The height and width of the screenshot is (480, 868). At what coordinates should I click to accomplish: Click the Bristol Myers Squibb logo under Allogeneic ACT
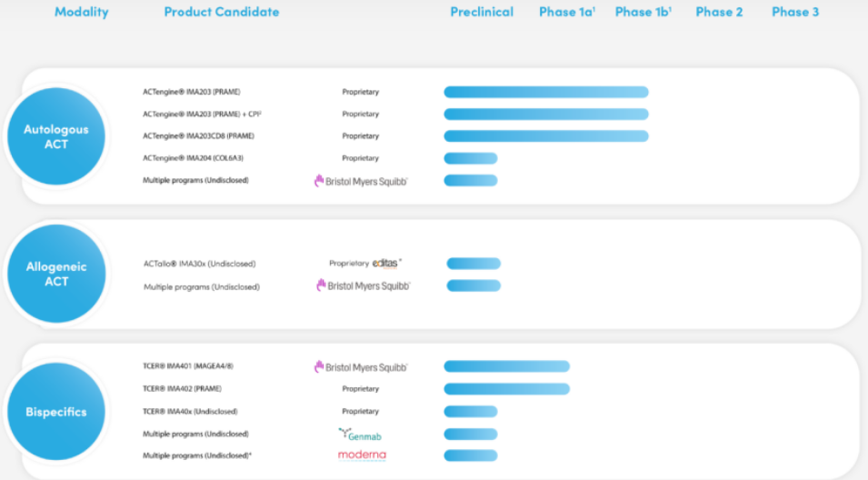pyautogui.click(x=364, y=285)
